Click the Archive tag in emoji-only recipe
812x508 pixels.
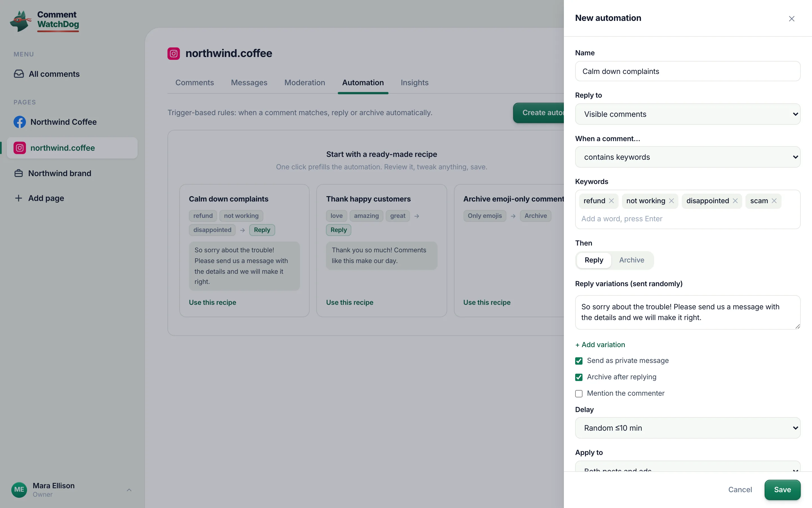[535, 216]
